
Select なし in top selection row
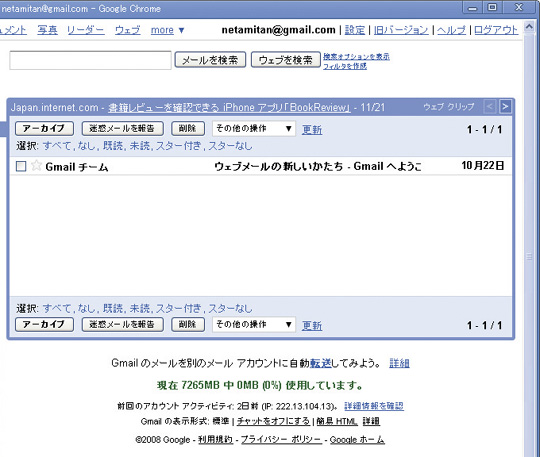click(x=86, y=146)
